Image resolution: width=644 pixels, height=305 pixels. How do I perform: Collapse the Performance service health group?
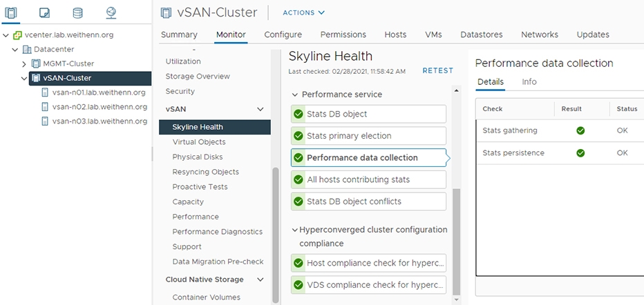[x=294, y=95]
